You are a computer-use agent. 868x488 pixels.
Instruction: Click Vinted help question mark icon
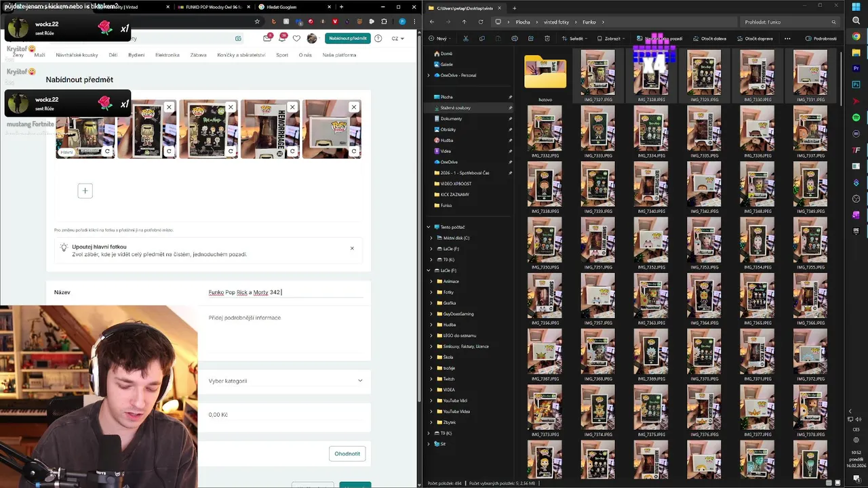(378, 38)
